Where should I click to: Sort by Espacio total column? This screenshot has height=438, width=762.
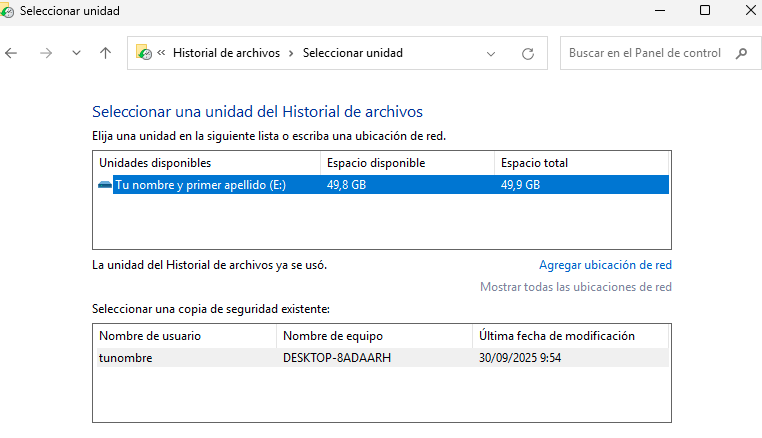coord(581,163)
